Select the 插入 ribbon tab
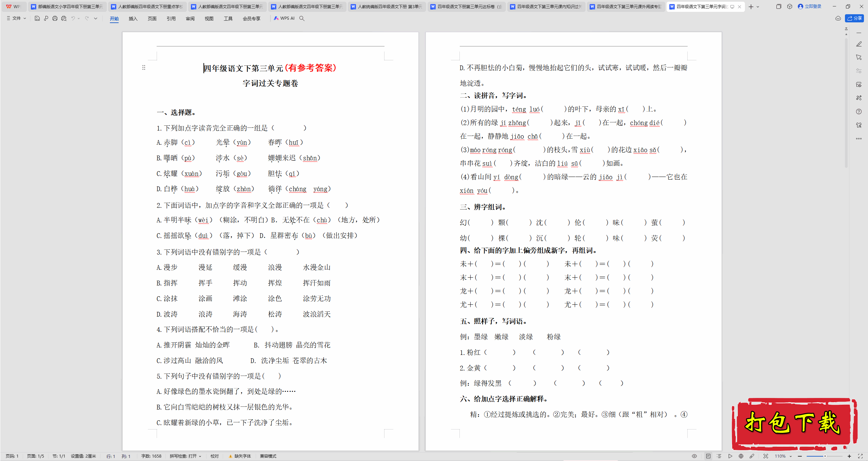Viewport: 868px width, 461px height. click(x=133, y=19)
